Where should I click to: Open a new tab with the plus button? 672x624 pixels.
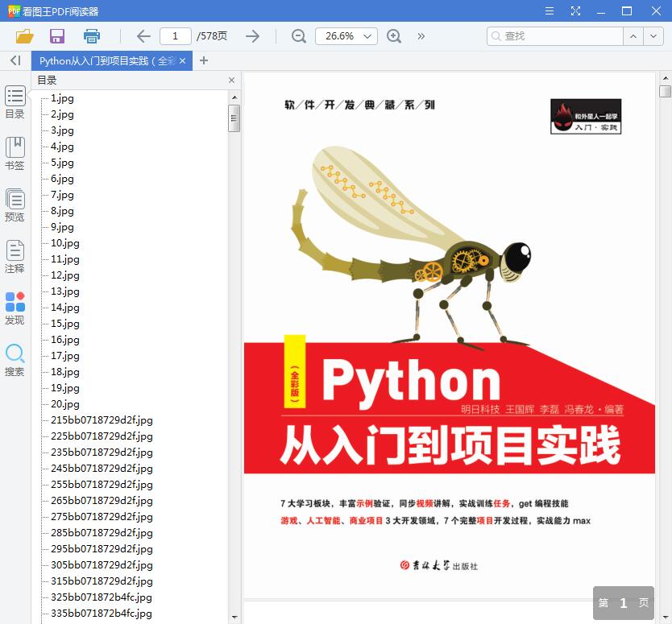point(205,60)
